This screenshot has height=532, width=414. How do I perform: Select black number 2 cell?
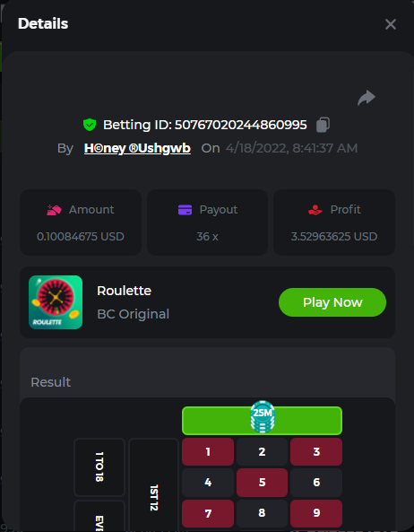coord(262,451)
